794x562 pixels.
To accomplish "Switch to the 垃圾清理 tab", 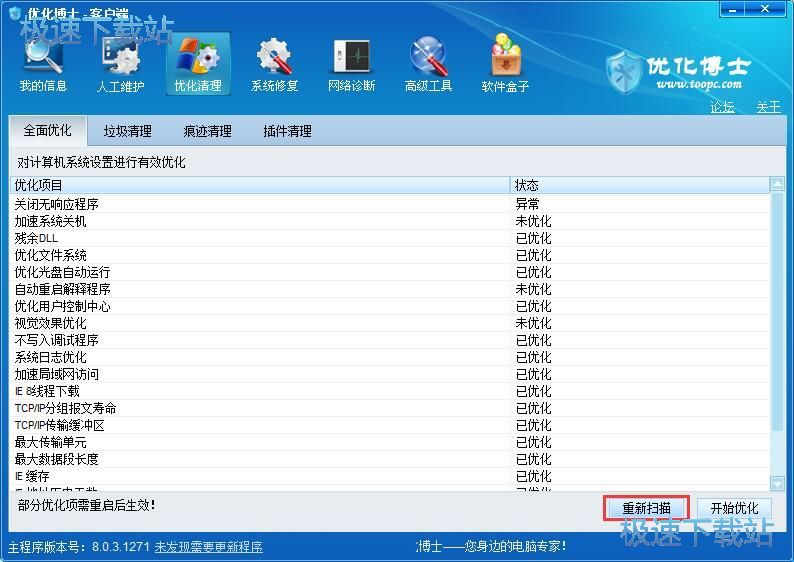I will point(128,131).
